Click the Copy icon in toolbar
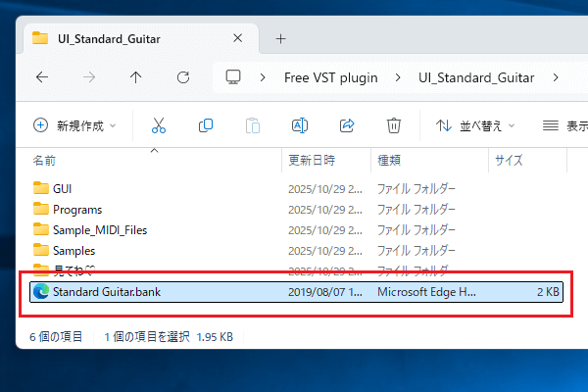The width and height of the screenshot is (588, 392). [x=206, y=125]
